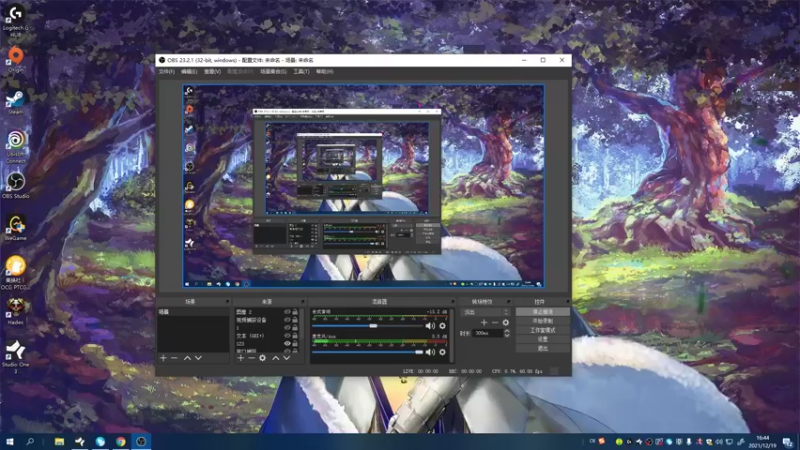Open the 文件(F) menu
800x450 pixels.
click(166, 72)
